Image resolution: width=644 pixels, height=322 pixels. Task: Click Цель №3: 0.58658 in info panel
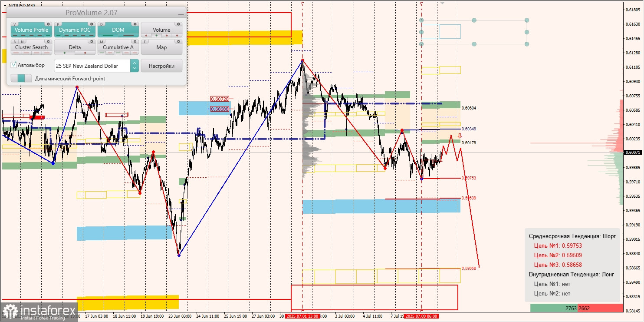(x=558, y=265)
